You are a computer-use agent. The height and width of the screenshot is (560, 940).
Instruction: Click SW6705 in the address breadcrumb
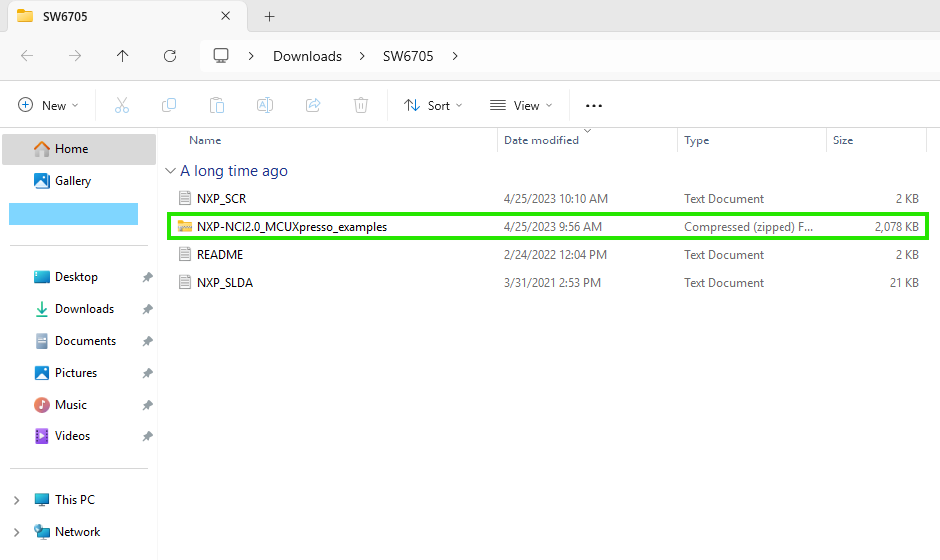pos(408,56)
